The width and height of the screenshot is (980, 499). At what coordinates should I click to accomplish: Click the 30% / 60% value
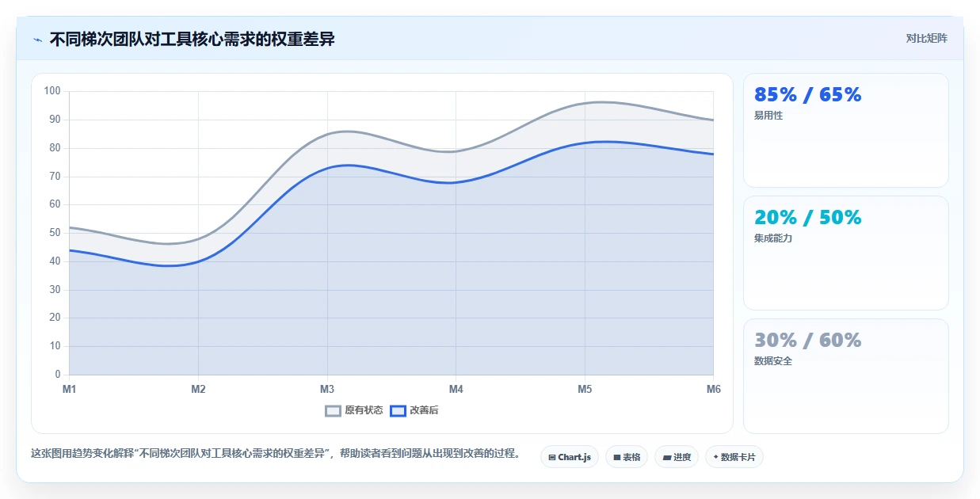[x=807, y=341]
